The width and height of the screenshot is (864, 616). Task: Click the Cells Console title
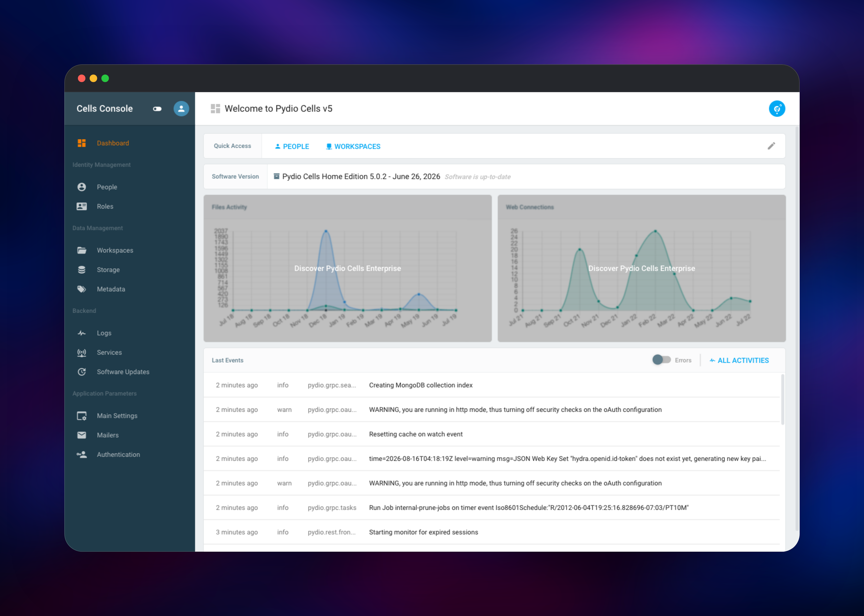pos(105,109)
